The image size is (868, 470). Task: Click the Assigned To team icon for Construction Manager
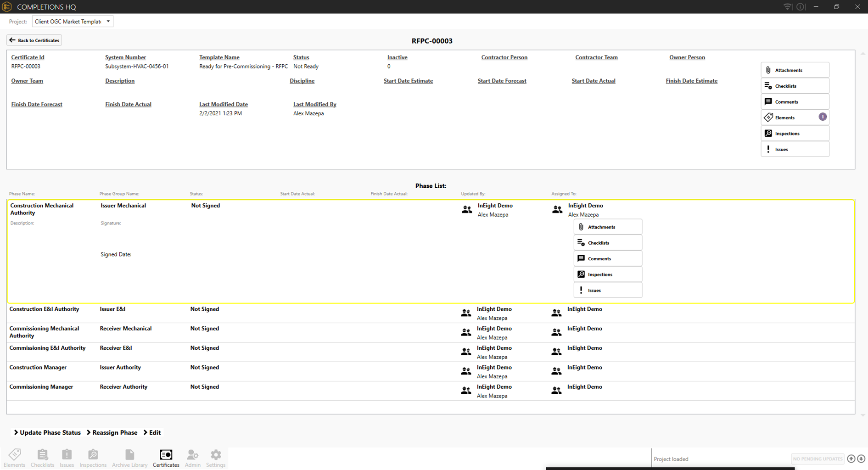[x=556, y=371]
